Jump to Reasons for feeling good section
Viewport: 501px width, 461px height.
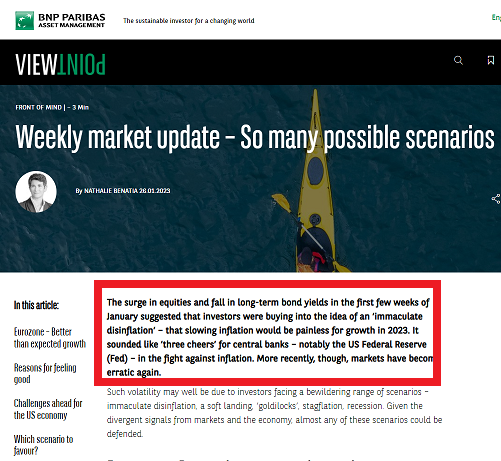[x=45, y=373]
